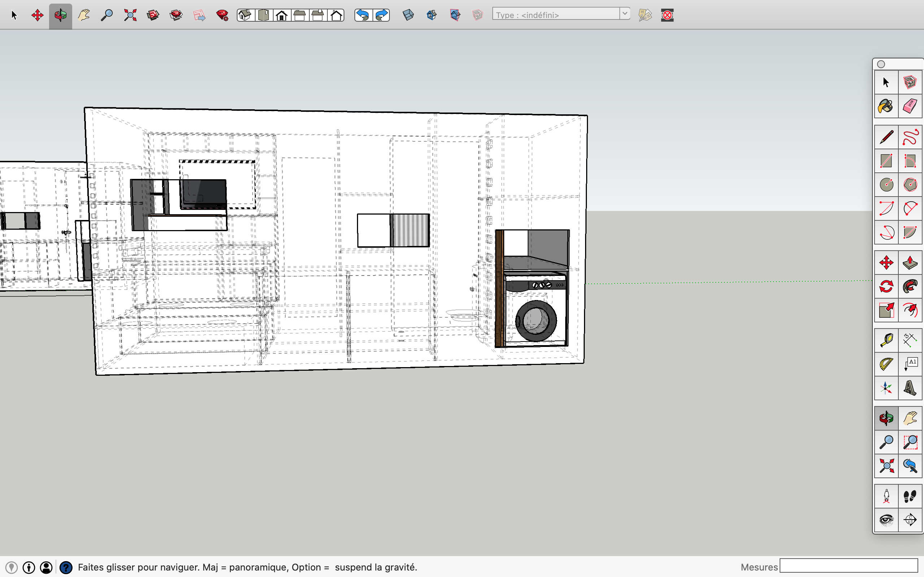Screen dimensions: 924x577
Task: Click the Mesures input field
Action: click(x=849, y=566)
